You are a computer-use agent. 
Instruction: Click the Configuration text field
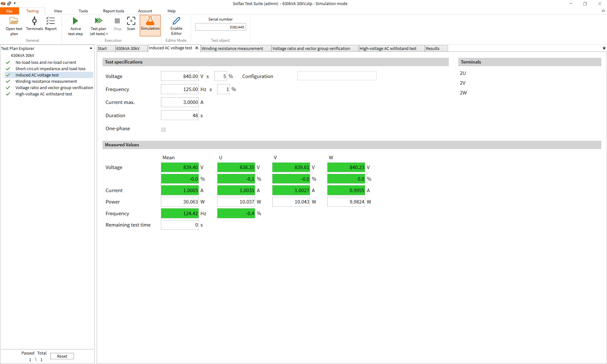coord(337,76)
